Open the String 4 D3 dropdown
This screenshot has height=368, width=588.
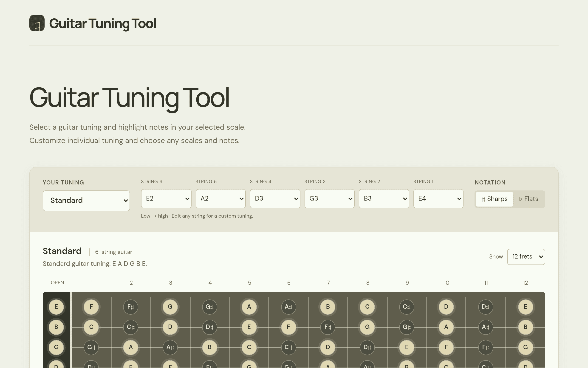[x=275, y=198]
